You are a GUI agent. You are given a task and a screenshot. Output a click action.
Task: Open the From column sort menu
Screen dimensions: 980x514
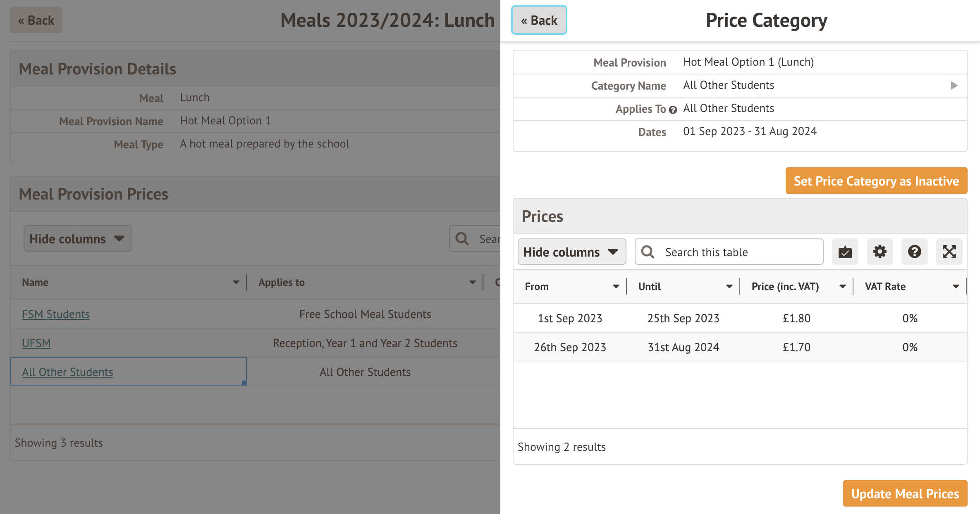[616, 287]
